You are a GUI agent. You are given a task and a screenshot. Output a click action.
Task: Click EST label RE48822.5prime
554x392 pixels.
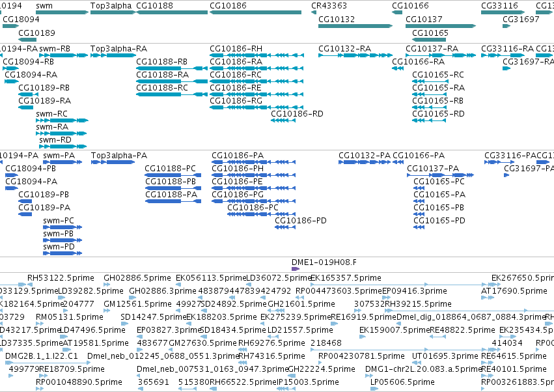pyautogui.click(x=462, y=329)
